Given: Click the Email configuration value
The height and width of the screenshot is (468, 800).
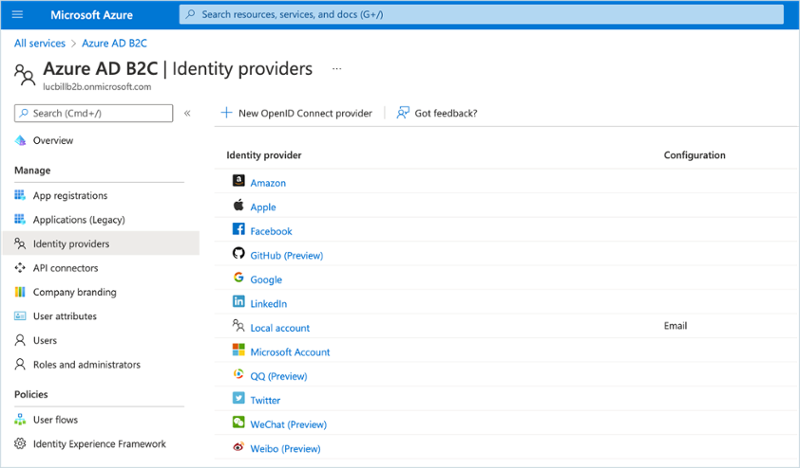Looking at the screenshot, I should pos(676,326).
